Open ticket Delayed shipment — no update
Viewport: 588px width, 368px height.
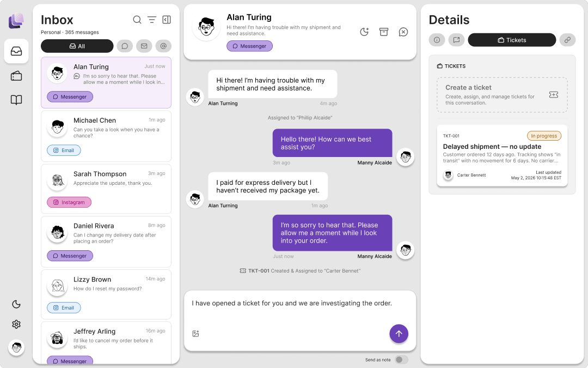502,155
